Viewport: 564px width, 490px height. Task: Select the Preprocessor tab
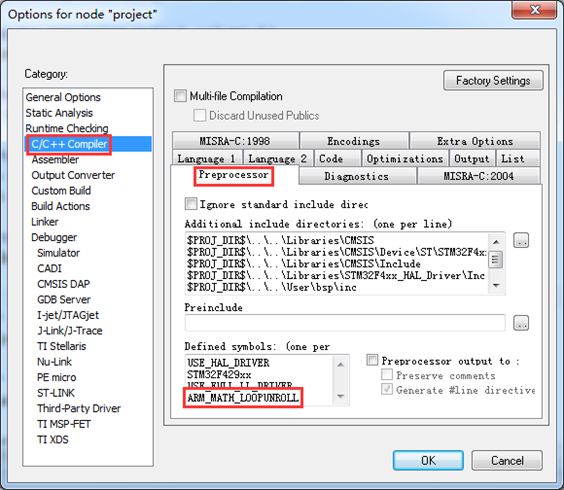234,175
